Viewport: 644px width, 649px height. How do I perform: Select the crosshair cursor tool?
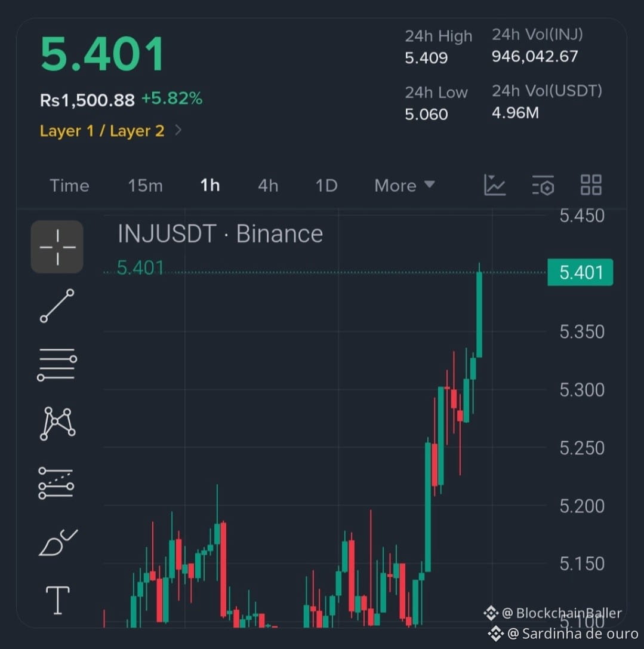click(x=57, y=247)
